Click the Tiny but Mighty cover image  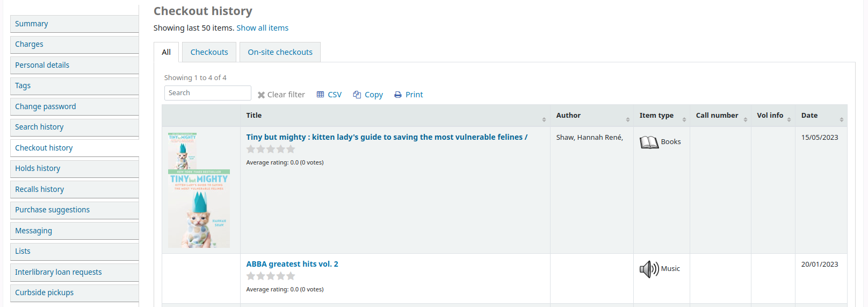(199, 190)
